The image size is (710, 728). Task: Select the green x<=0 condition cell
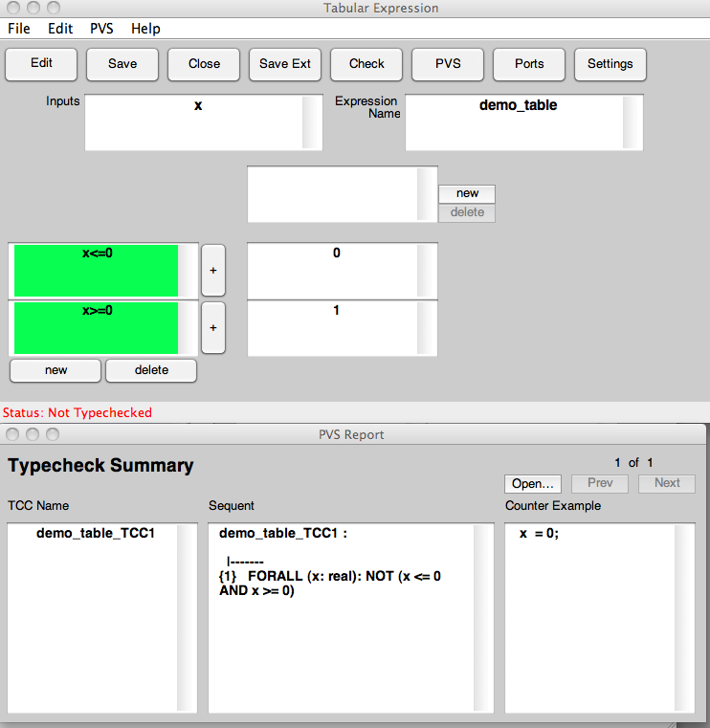point(95,271)
